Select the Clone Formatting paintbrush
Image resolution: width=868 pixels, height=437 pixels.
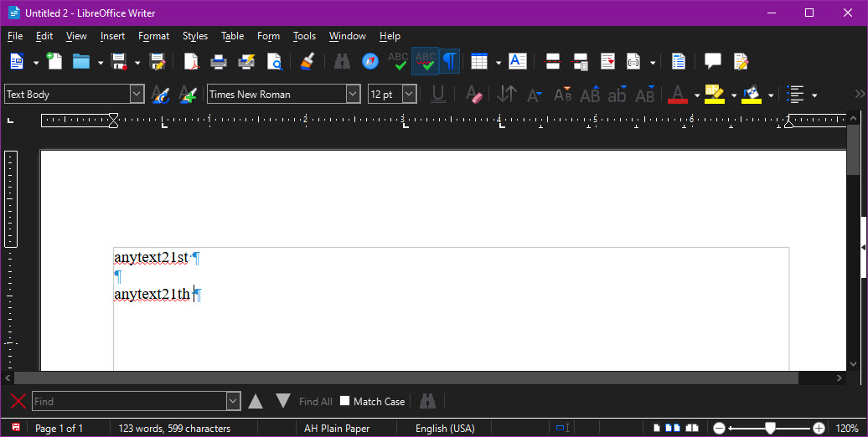point(307,61)
